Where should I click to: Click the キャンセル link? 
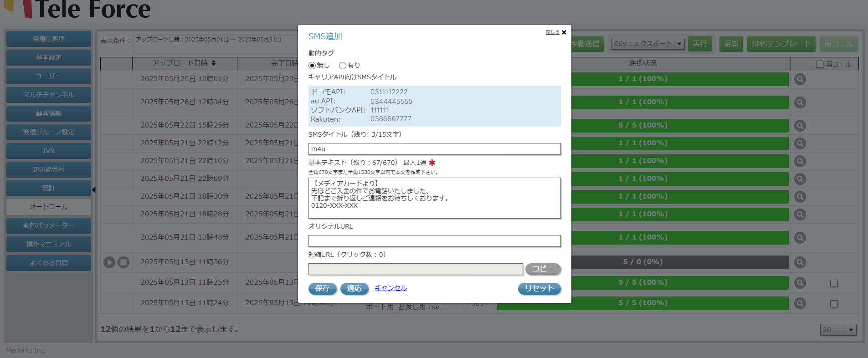tap(390, 288)
